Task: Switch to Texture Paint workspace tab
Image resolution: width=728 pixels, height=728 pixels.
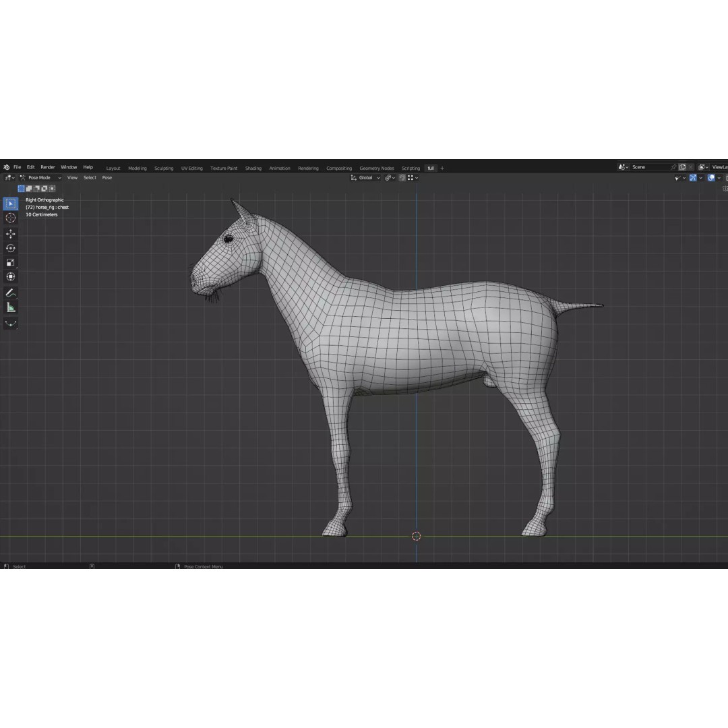Action: click(x=223, y=168)
